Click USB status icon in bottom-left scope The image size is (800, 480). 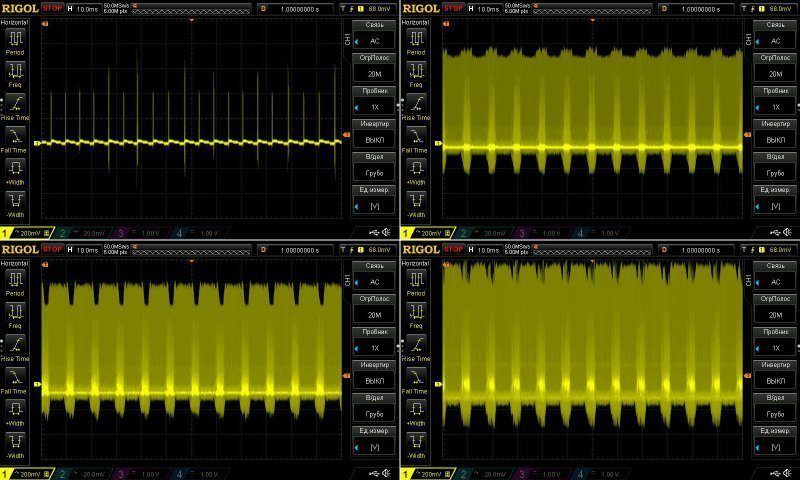(372, 472)
